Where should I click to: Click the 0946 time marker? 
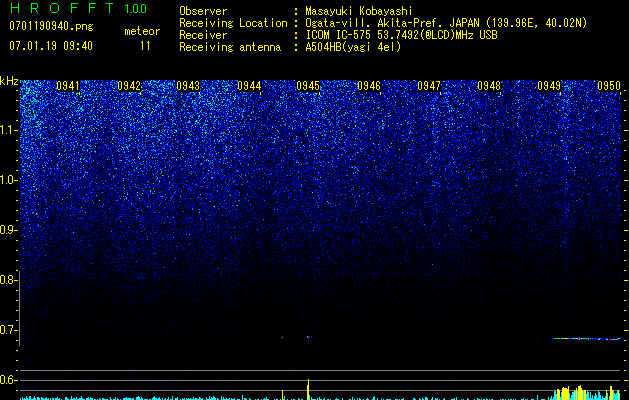[369, 86]
